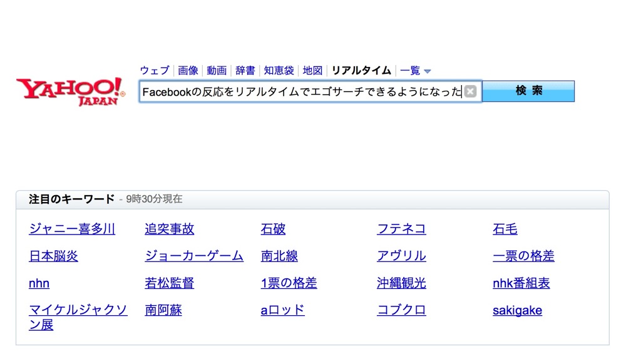Switch to the 知恵袋 search tab

click(279, 71)
